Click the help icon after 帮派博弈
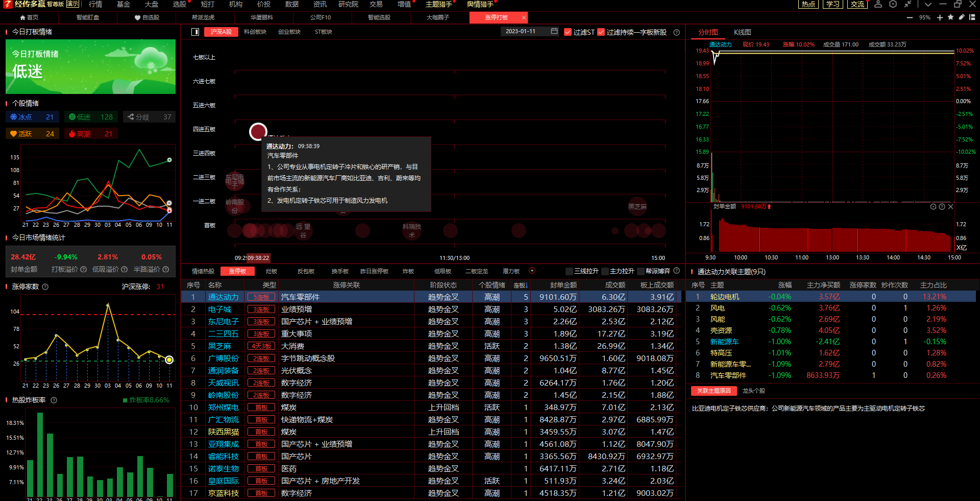The height and width of the screenshot is (501, 980). pos(676,271)
